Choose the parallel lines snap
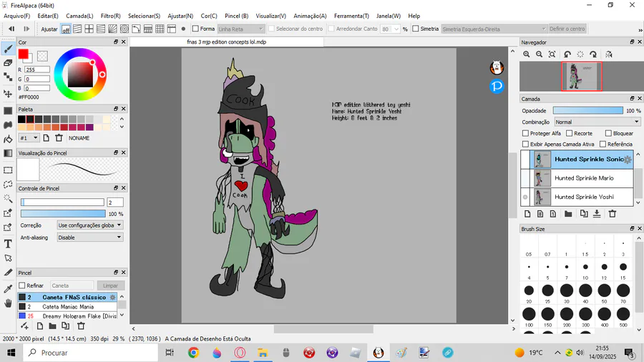 tap(77, 29)
